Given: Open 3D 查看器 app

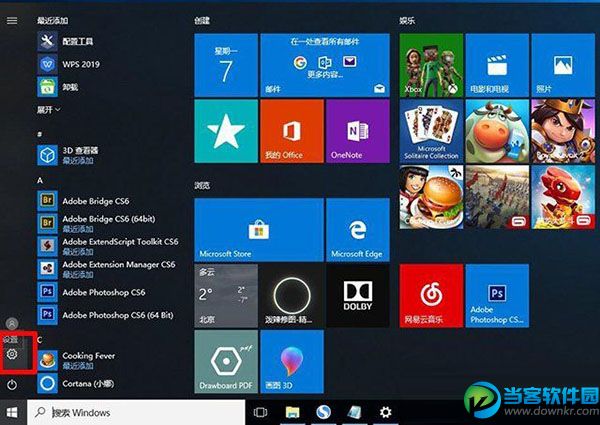Looking at the screenshot, I should click(68, 155).
